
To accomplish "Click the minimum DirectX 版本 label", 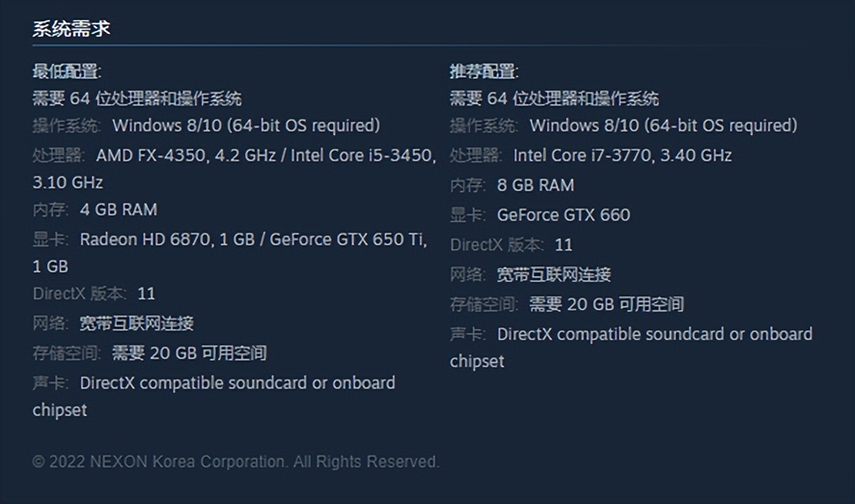I will (x=80, y=294).
